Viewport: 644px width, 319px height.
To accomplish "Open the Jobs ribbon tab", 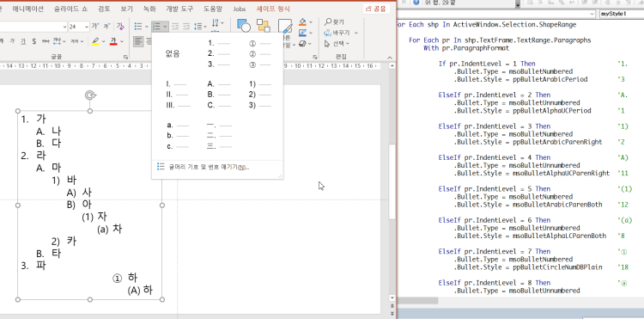I will point(239,9).
